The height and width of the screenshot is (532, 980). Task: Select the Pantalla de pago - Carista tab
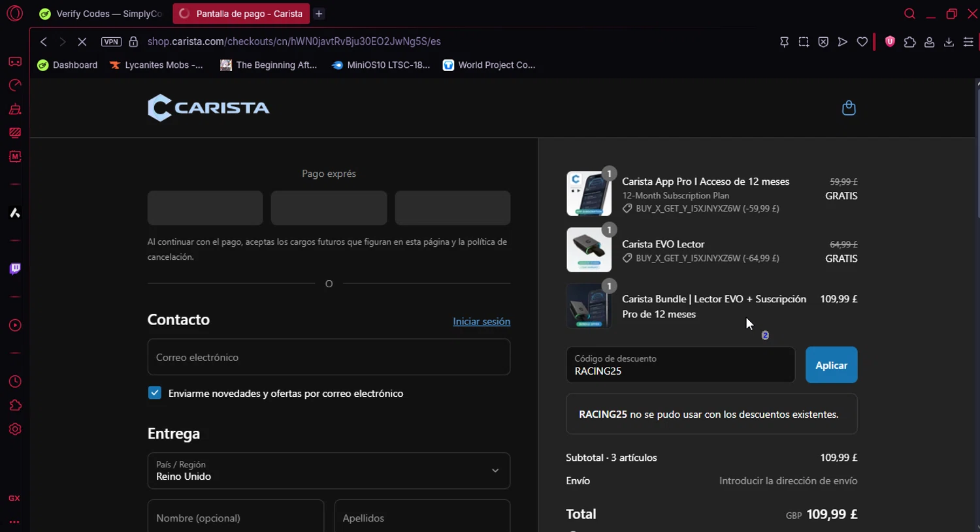point(241,14)
